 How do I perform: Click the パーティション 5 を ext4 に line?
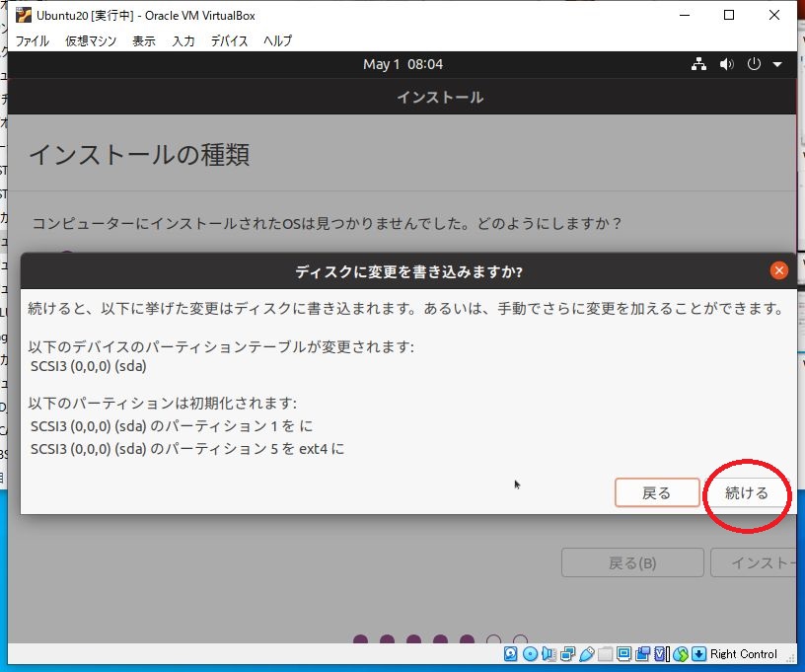tap(187, 449)
